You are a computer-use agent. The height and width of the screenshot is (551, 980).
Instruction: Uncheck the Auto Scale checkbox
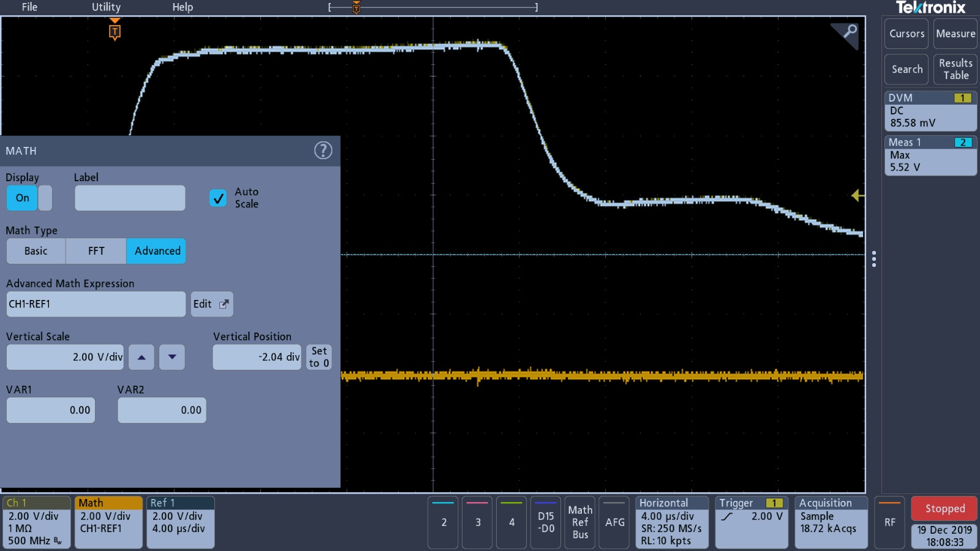(218, 198)
